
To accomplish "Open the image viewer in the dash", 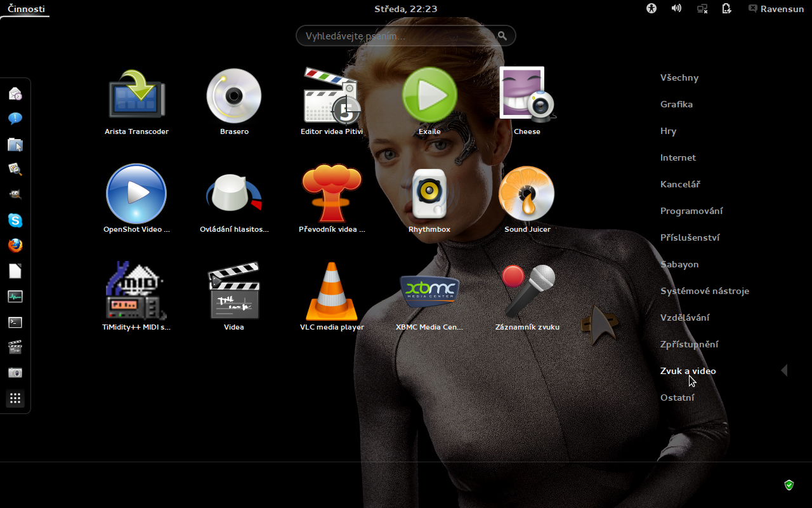I will (15, 170).
